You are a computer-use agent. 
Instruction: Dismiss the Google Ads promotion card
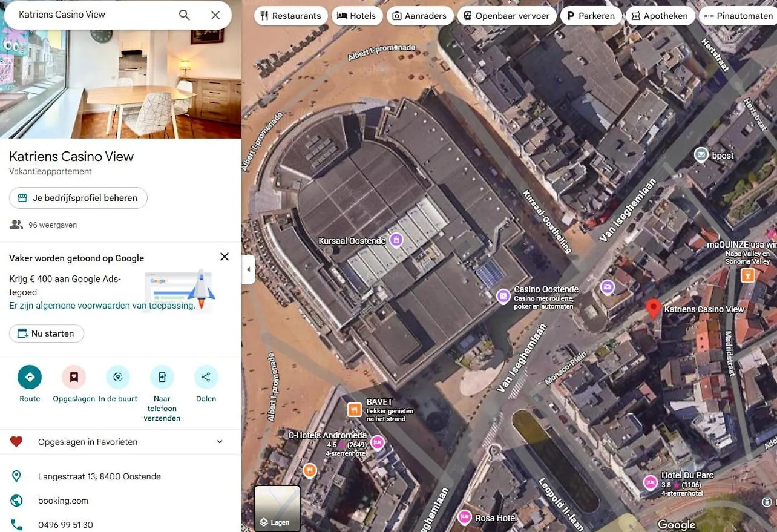point(225,257)
